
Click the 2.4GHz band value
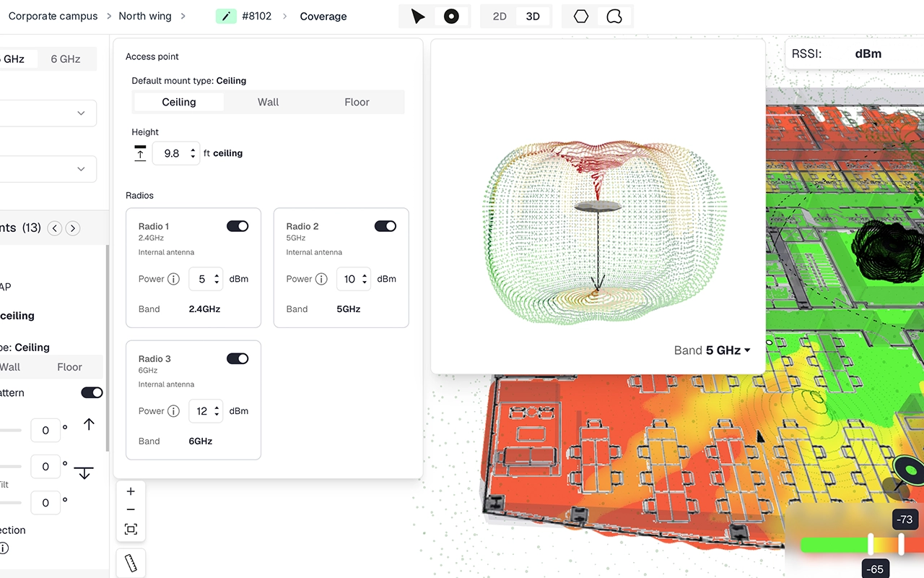point(204,309)
